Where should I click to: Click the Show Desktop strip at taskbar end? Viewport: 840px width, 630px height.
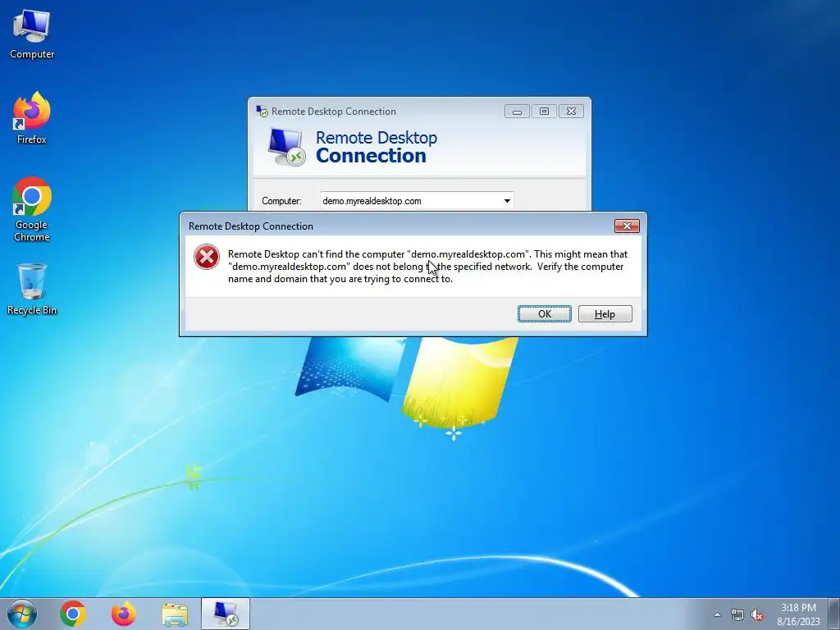click(x=834, y=614)
